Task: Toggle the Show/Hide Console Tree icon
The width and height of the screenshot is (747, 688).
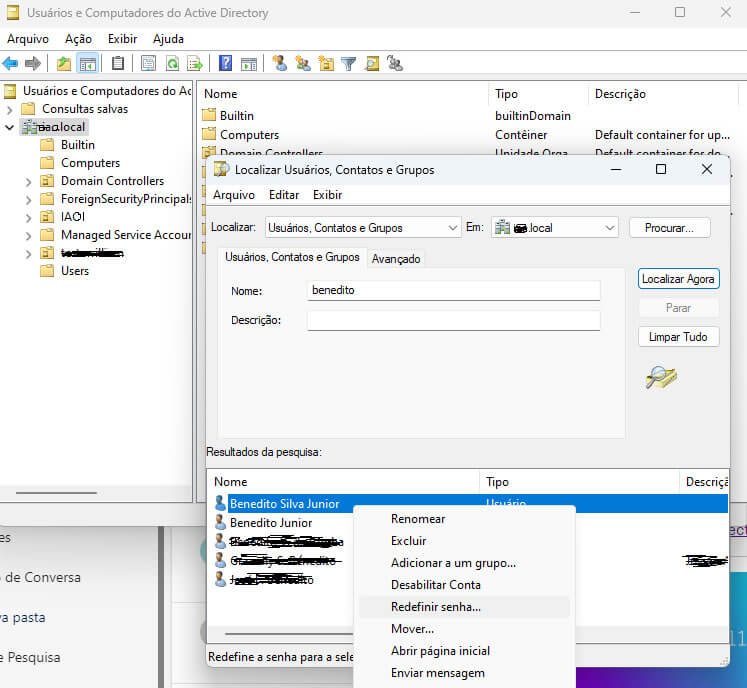Action: (88, 63)
